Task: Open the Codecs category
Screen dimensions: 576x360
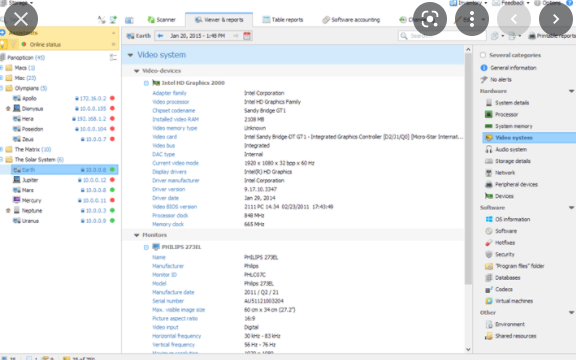Action: click(x=499, y=289)
